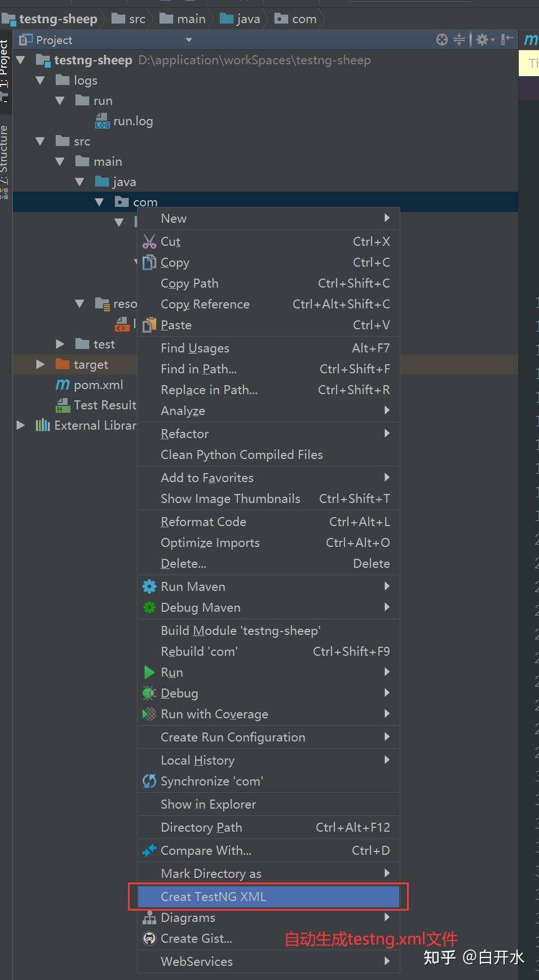Select Clean Python Compiled Files
This screenshot has width=539, height=980.
pos(268,454)
